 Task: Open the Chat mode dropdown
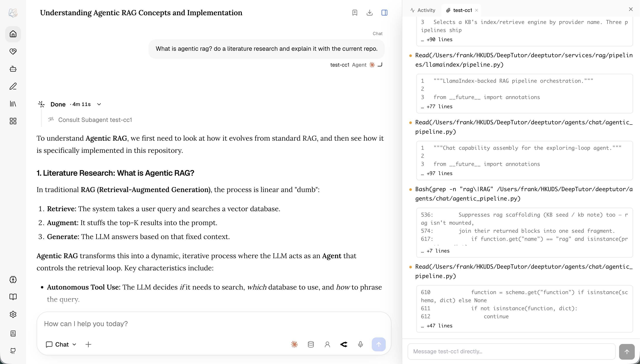pyautogui.click(x=61, y=344)
